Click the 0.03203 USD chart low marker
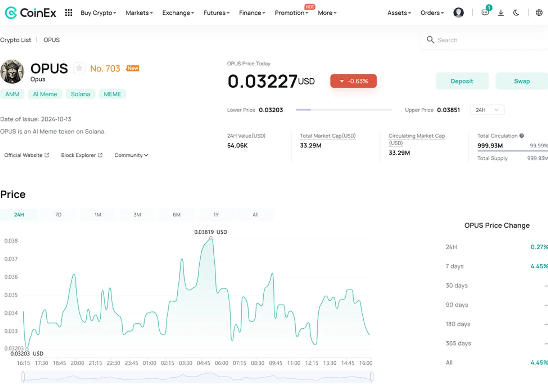 (27, 349)
